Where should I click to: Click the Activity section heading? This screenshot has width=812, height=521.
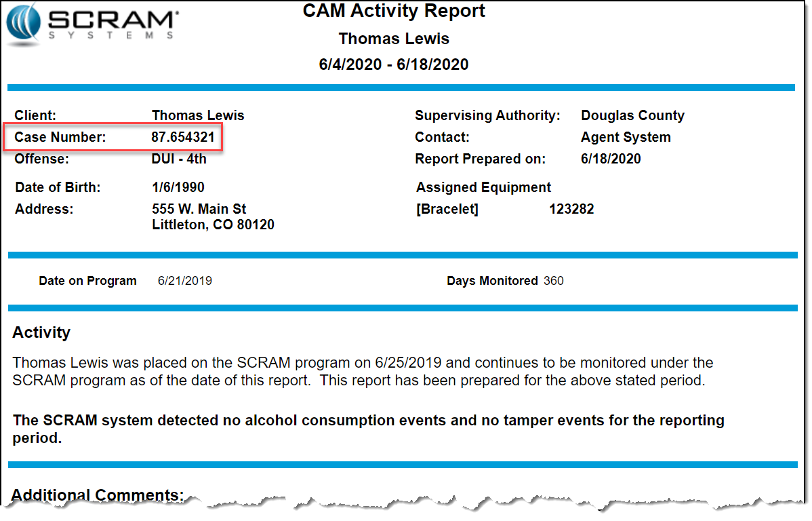point(41,332)
